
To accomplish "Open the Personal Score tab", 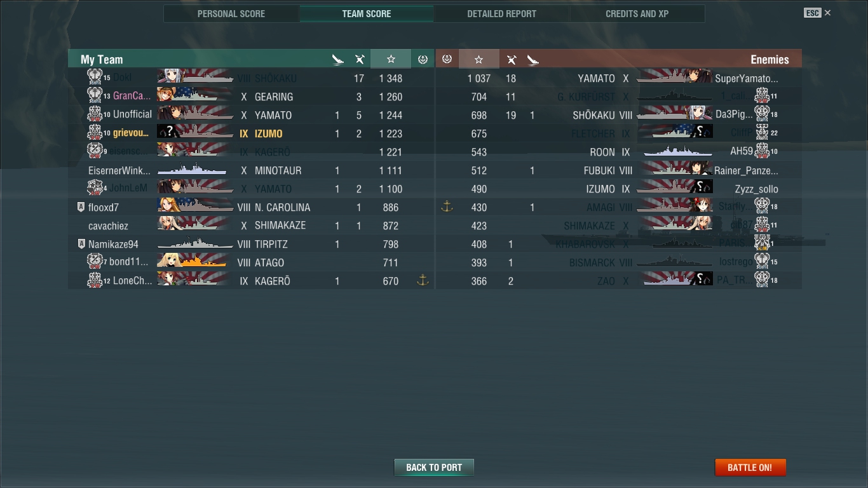I will [231, 13].
